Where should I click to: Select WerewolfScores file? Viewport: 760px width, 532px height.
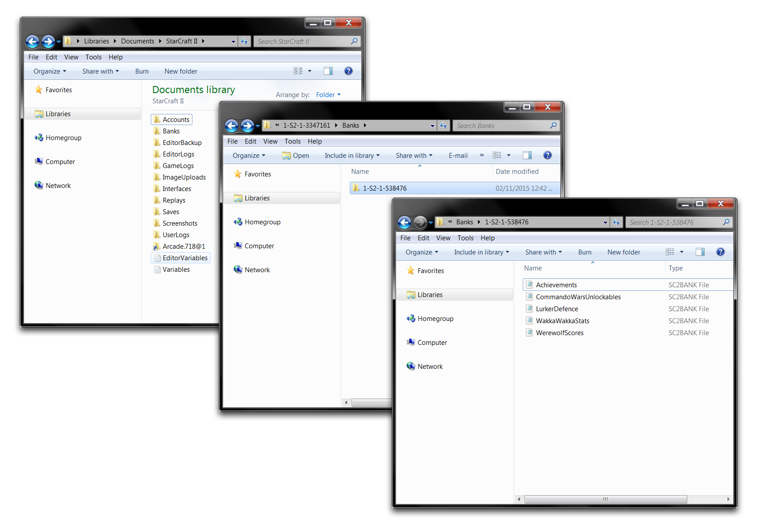click(628, 332)
